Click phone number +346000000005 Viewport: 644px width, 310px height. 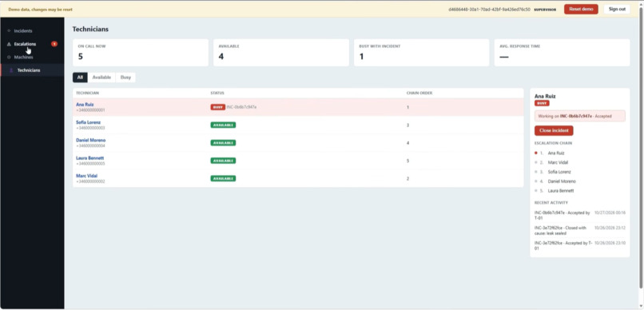(90, 164)
